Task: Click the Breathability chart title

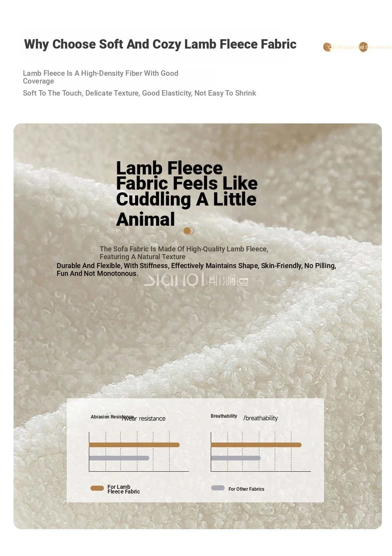Action: (x=224, y=416)
